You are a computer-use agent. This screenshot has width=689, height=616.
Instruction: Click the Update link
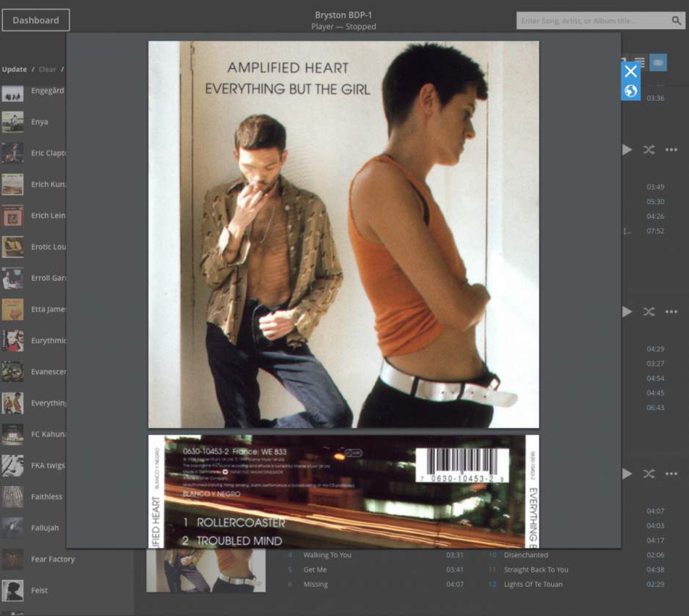click(x=14, y=70)
